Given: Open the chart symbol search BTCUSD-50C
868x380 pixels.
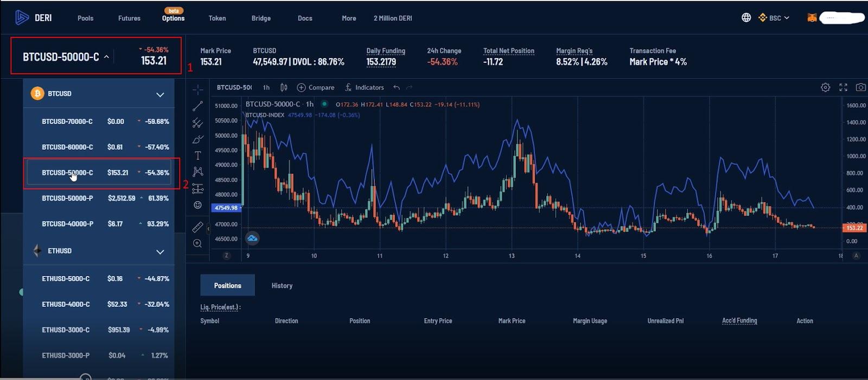Looking at the screenshot, I should pyautogui.click(x=234, y=87).
